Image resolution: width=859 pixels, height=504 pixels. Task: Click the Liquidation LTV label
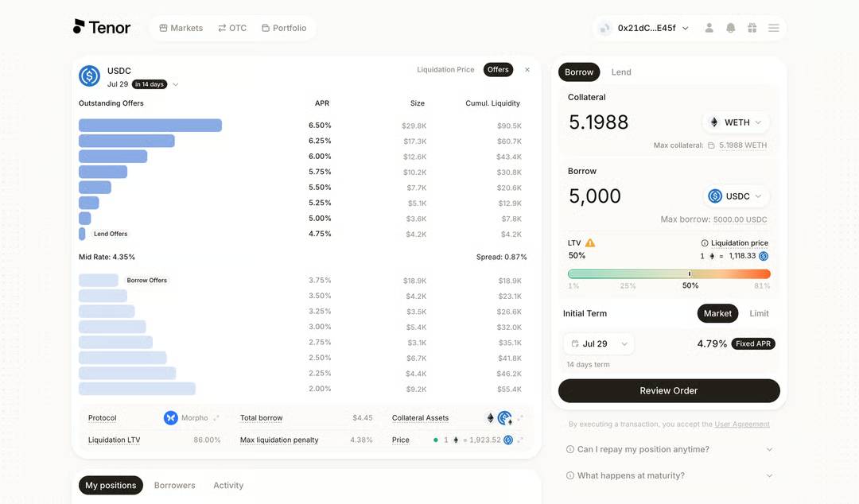point(114,440)
